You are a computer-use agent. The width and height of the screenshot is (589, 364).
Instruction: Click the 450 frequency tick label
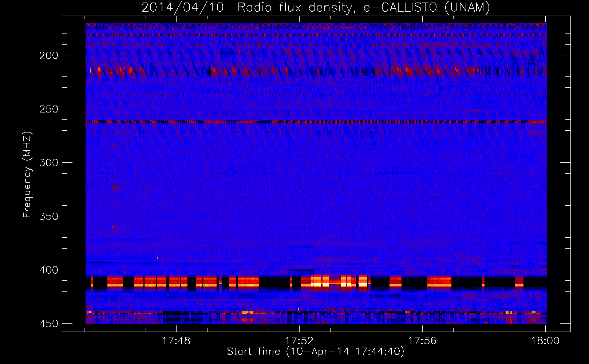coord(49,324)
